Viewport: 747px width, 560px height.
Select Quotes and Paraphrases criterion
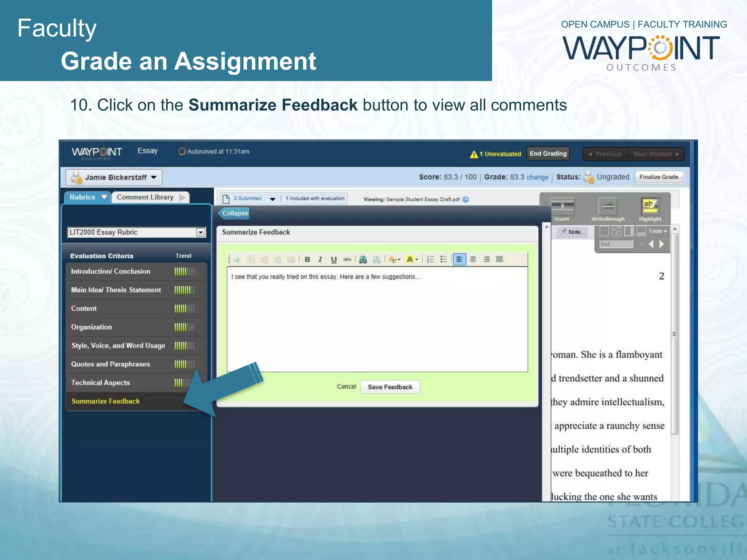pos(136,364)
